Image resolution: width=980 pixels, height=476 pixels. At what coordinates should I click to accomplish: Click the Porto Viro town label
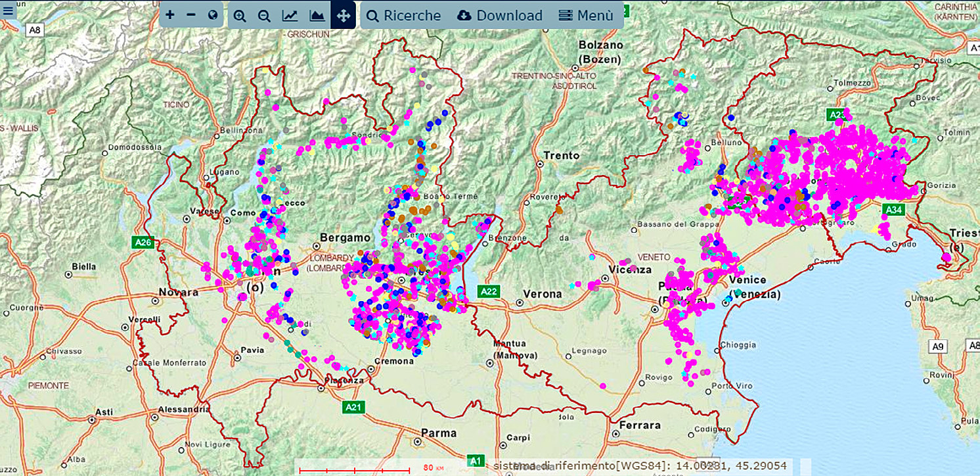(x=732, y=385)
